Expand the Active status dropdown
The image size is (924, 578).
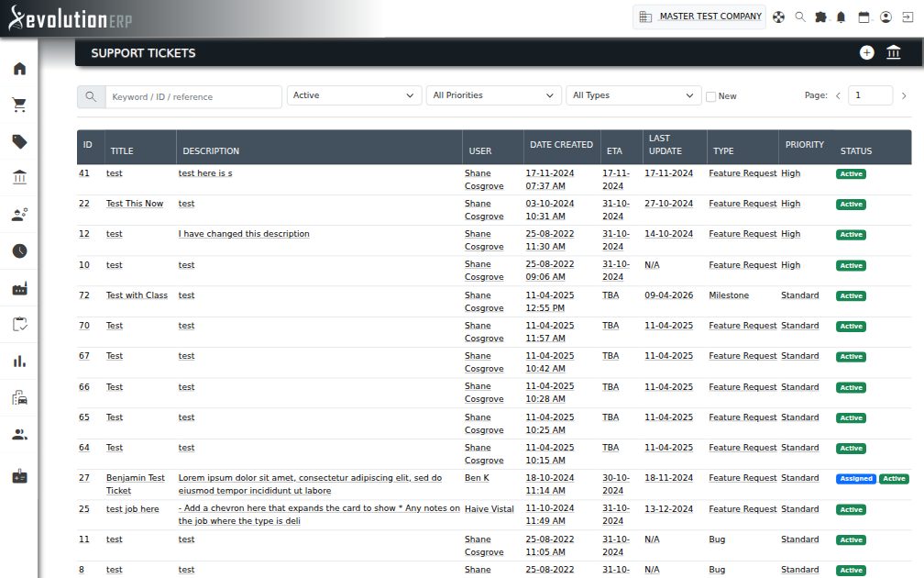click(354, 95)
